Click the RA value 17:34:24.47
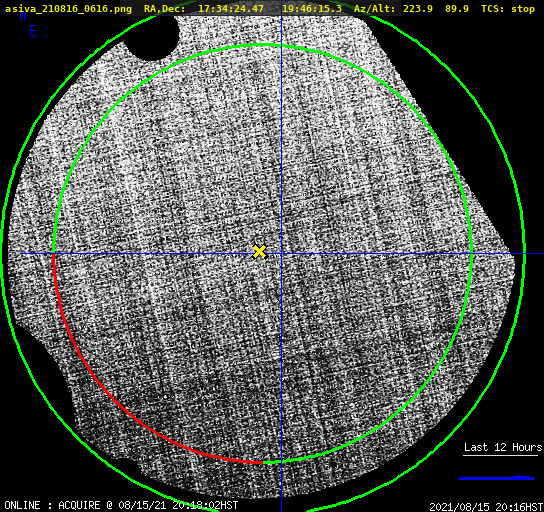The height and width of the screenshot is (512, 544). 231,9
